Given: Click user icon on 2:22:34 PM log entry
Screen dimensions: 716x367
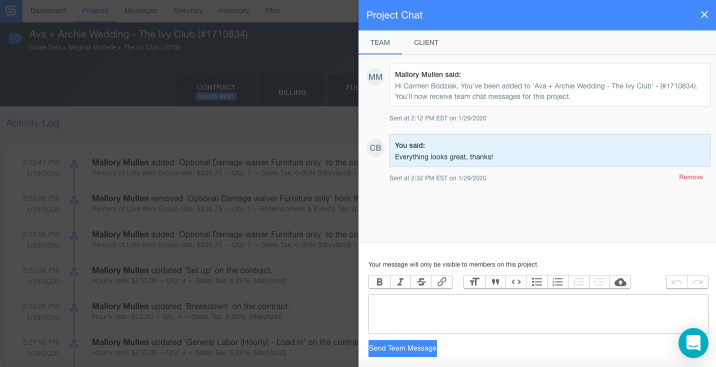Looking at the screenshot, I should coord(74,271).
